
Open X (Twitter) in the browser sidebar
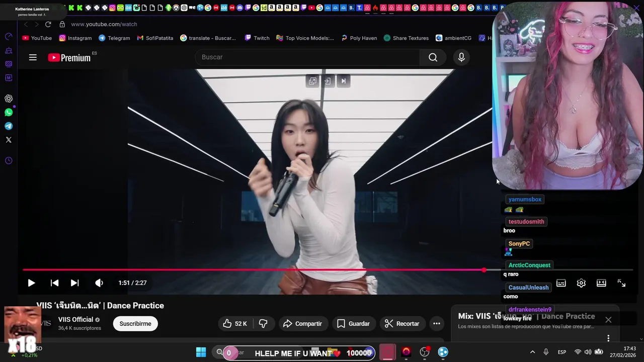[x=9, y=140]
